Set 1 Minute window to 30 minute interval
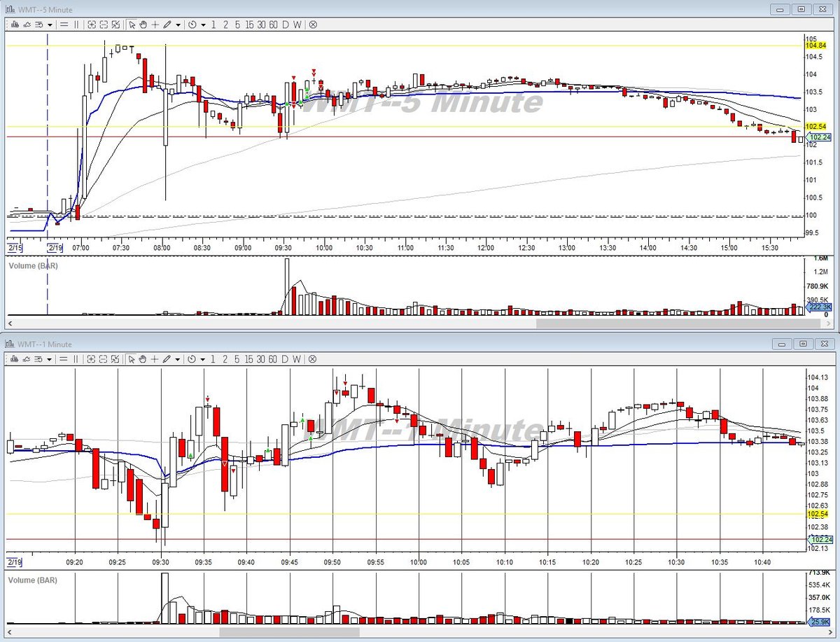 tap(261, 358)
